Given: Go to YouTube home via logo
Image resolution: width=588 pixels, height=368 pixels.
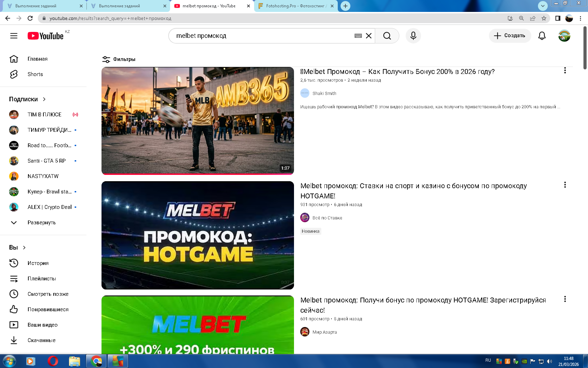Looking at the screenshot, I should coord(46,36).
